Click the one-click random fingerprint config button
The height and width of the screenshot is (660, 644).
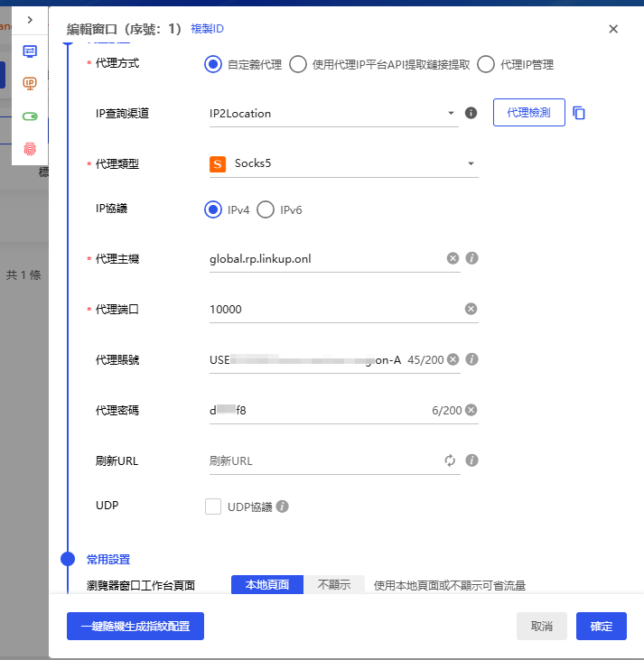[x=135, y=626]
